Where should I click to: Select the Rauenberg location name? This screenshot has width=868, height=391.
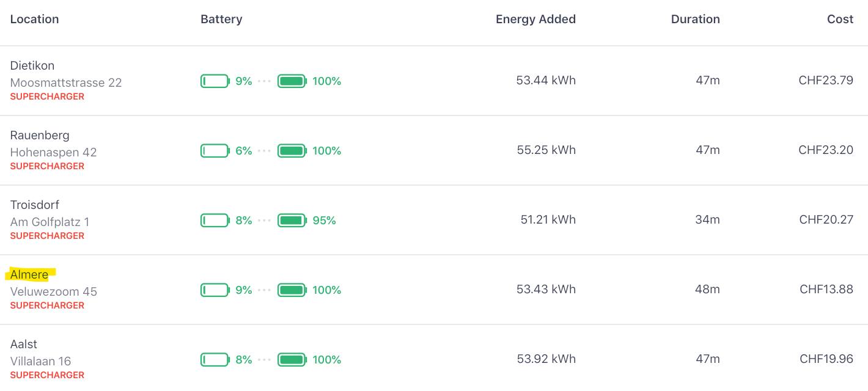[x=40, y=136]
